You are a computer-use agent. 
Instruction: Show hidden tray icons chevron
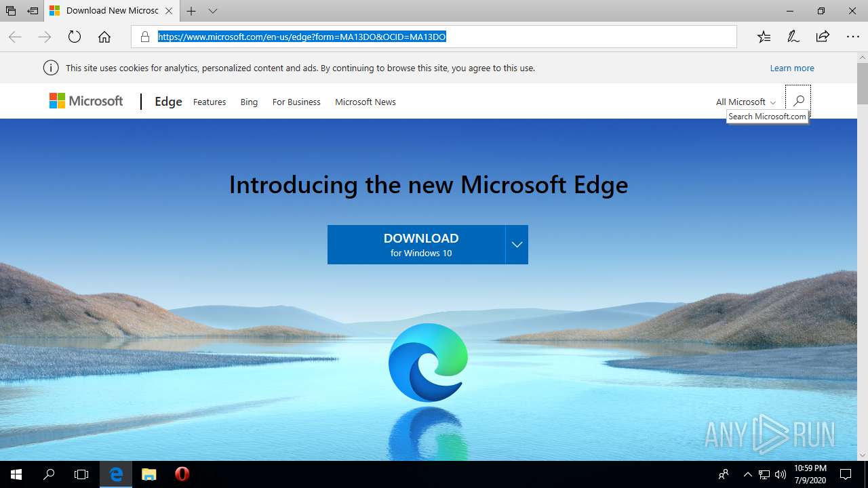pyautogui.click(x=748, y=474)
